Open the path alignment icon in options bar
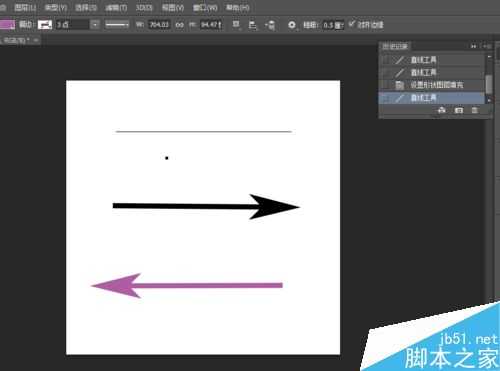This screenshot has height=371, width=500. 253,25
